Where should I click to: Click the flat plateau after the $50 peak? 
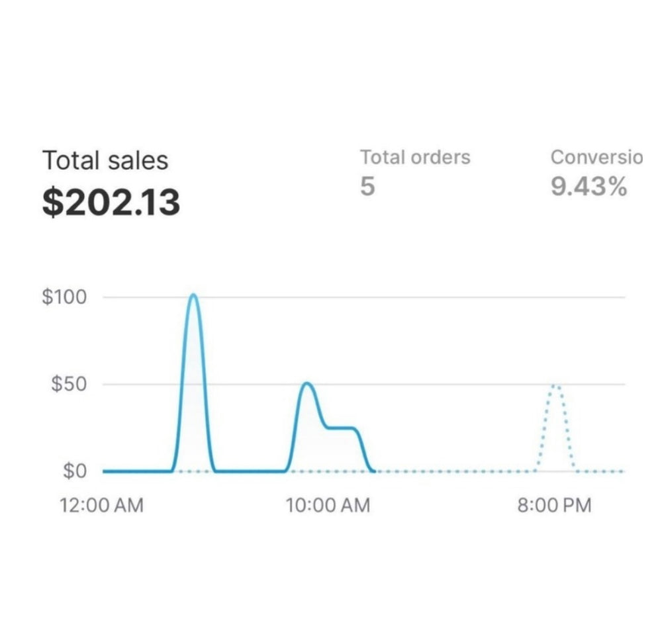(x=342, y=428)
